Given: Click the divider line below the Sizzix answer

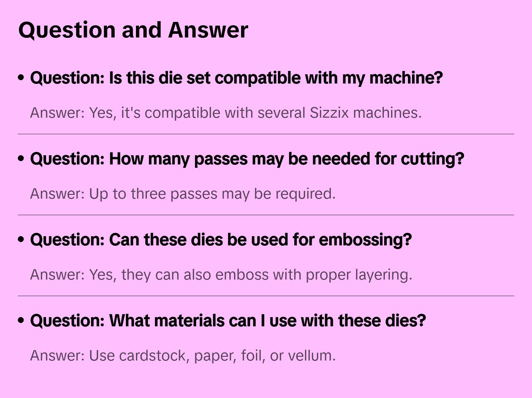Looking at the screenshot, I should (x=266, y=134).
